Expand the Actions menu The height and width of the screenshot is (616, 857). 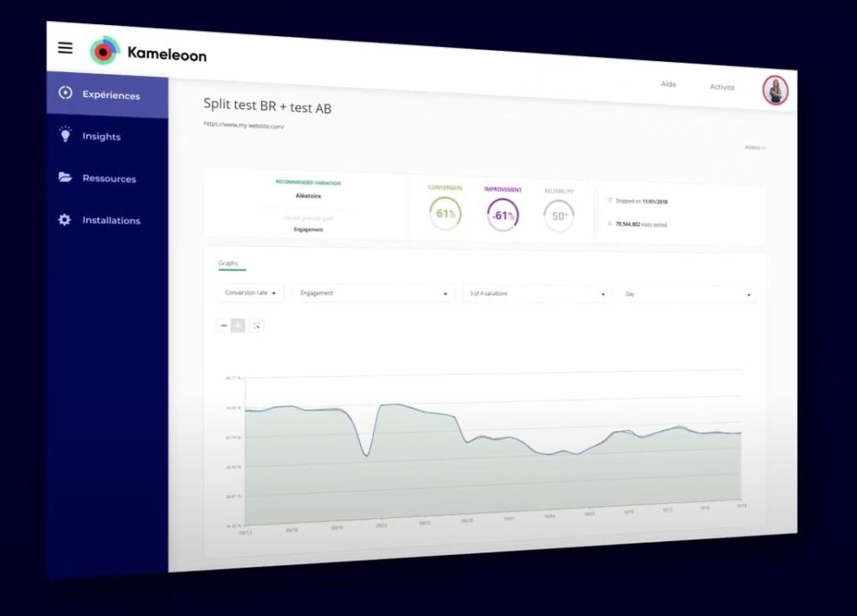click(x=755, y=147)
